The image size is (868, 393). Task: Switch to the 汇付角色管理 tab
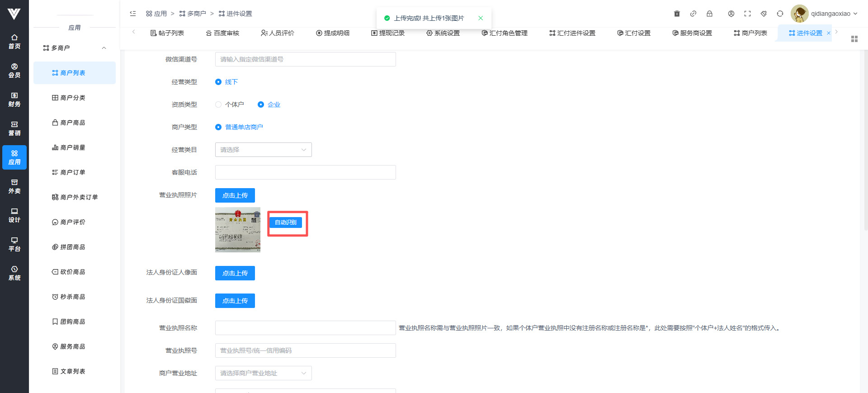[505, 33]
